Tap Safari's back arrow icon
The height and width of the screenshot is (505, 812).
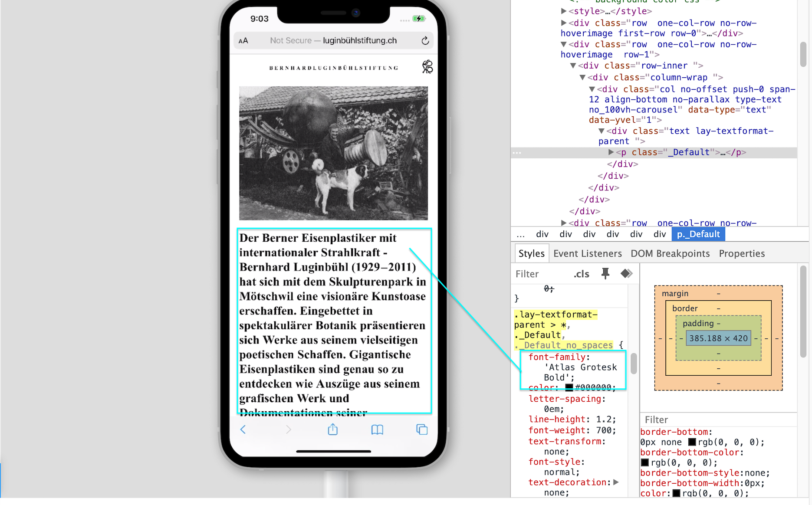[243, 430]
